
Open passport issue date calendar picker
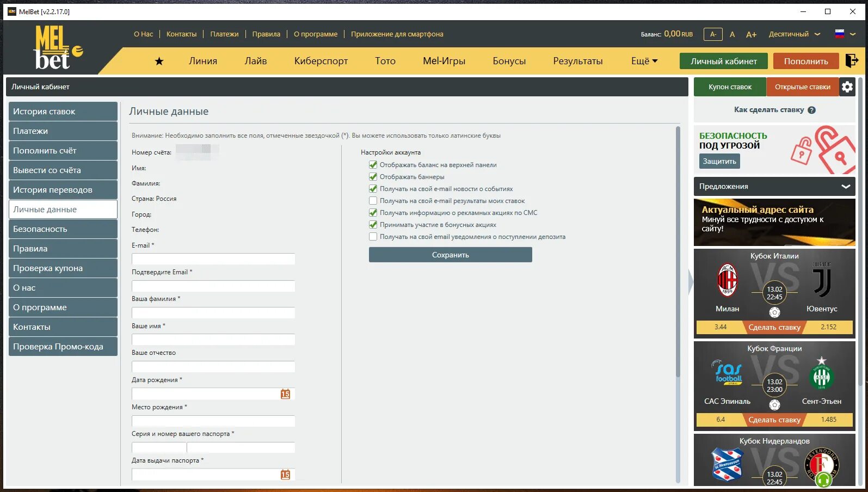click(x=285, y=475)
